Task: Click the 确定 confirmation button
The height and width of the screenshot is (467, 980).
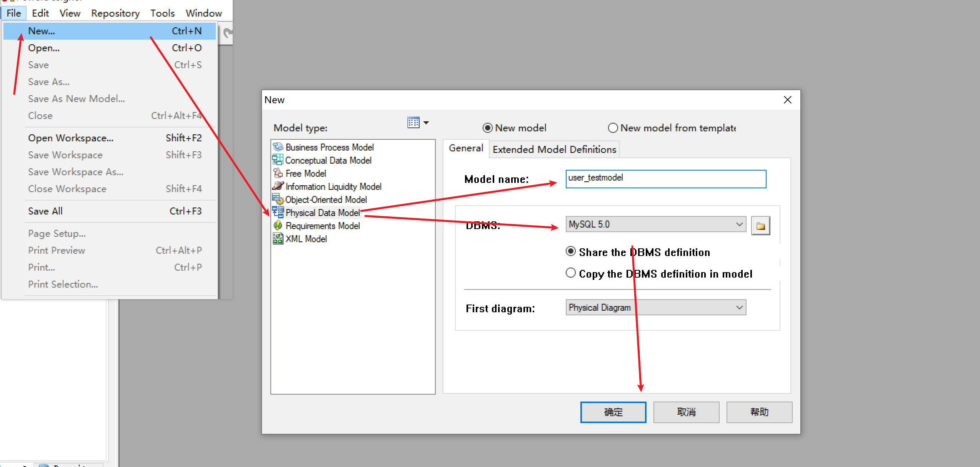Action: click(613, 412)
